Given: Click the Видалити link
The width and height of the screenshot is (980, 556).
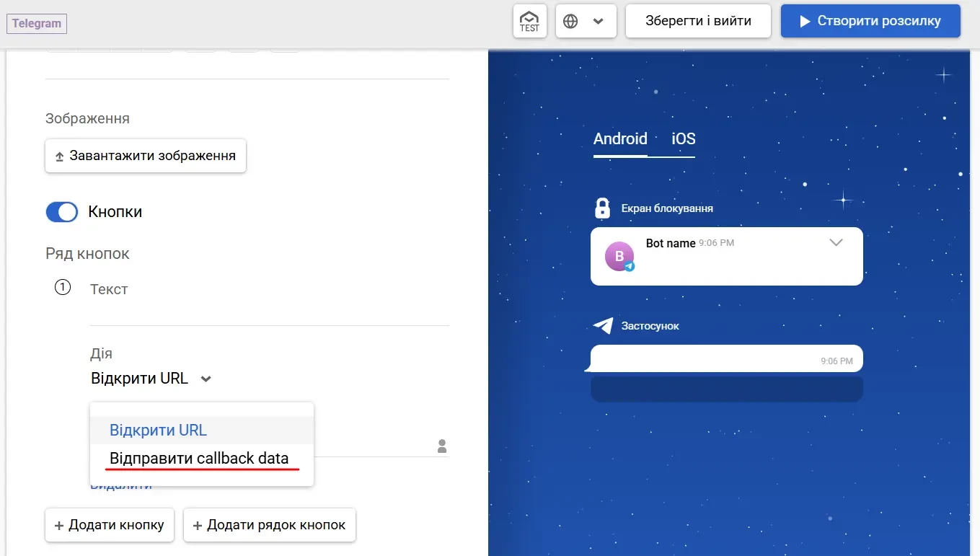Looking at the screenshot, I should click(x=120, y=484).
